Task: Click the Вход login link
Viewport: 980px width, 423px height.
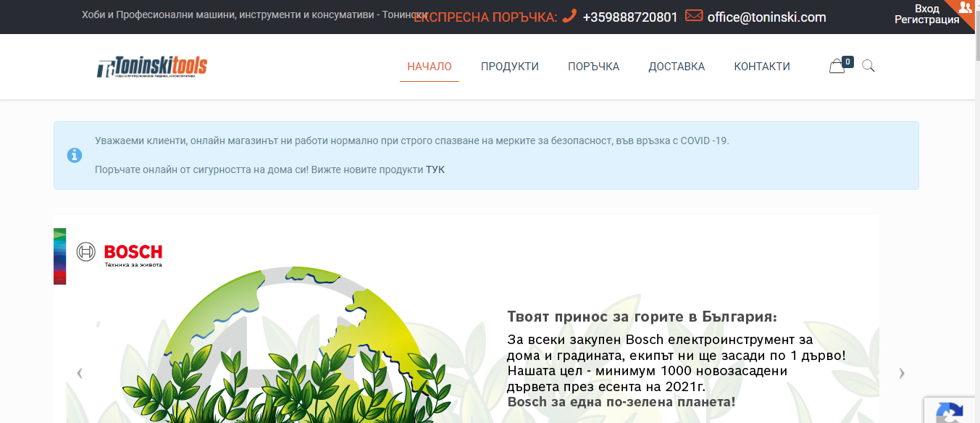Action: tap(927, 9)
